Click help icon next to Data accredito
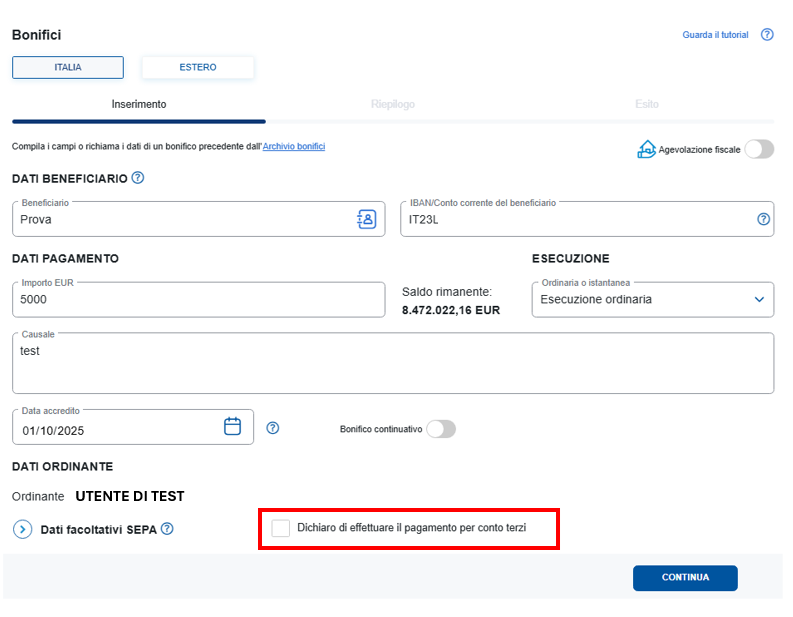 [x=273, y=428]
